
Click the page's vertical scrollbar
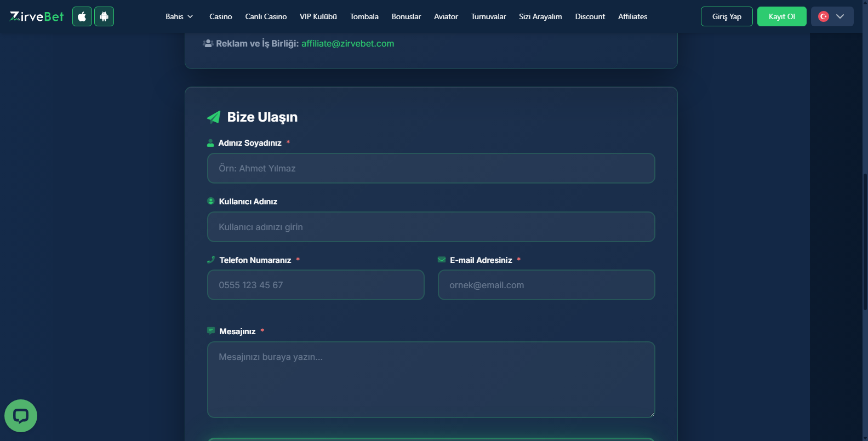click(x=865, y=241)
